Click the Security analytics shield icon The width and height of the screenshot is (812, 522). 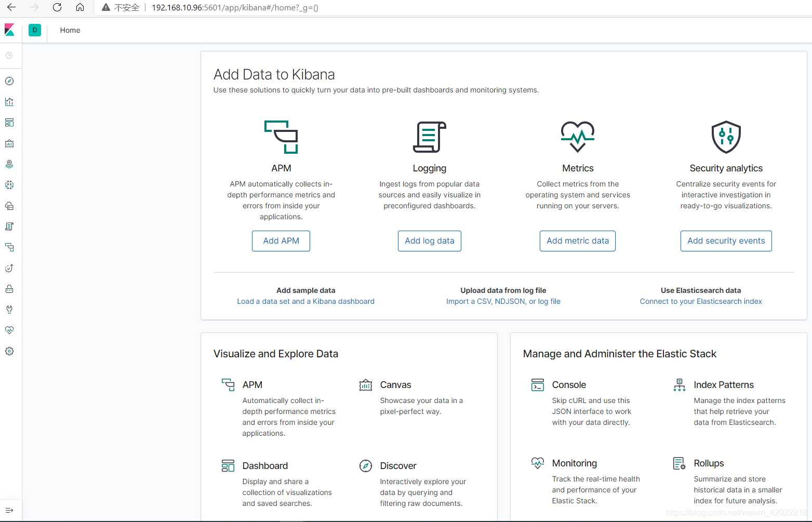[x=726, y=137]
